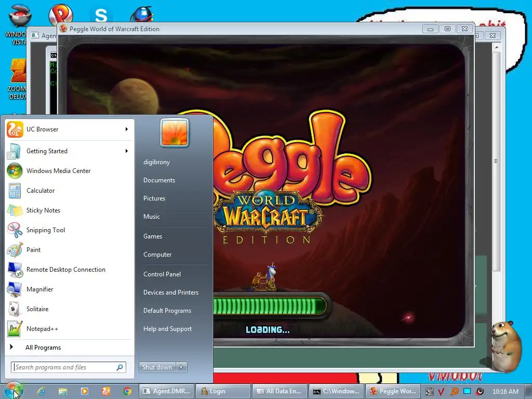Image resolution: width=532 pixels, height=399 pixels.
Task: Expand the UC Browser submenu arrow
Action: tap(127, 129)
